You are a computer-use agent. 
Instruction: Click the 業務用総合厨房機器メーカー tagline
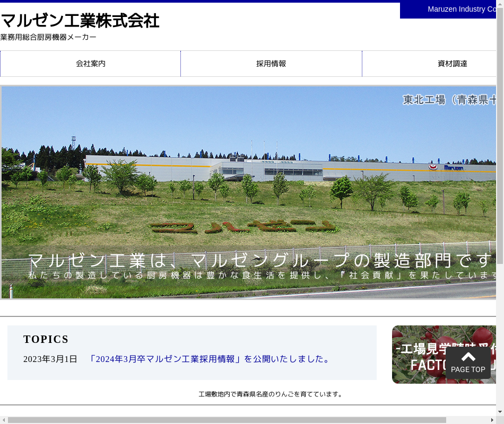(48, 37)
